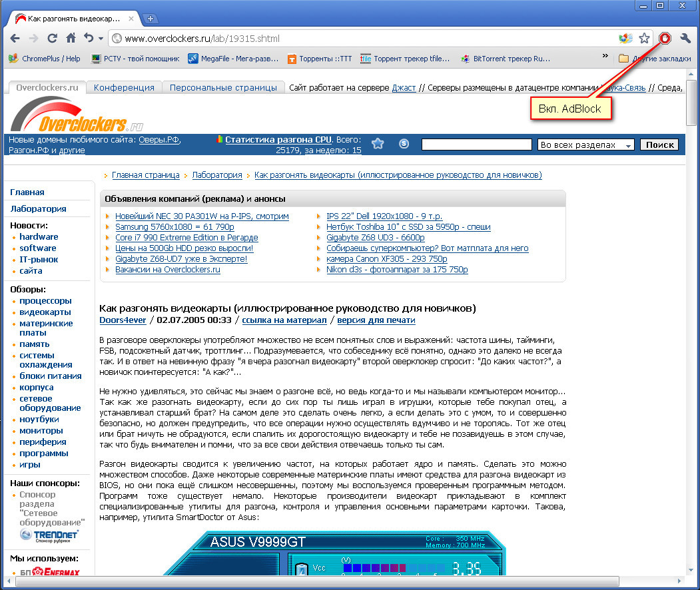Switch to the Overclockers.ru site tab
The height and width of the screenshot is (590, 700).
[47, 87]
